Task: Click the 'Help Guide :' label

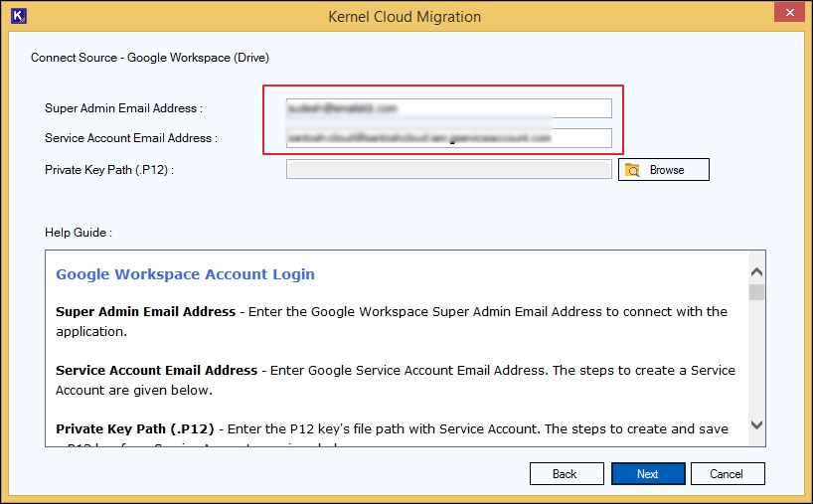Action: (79, 233)
